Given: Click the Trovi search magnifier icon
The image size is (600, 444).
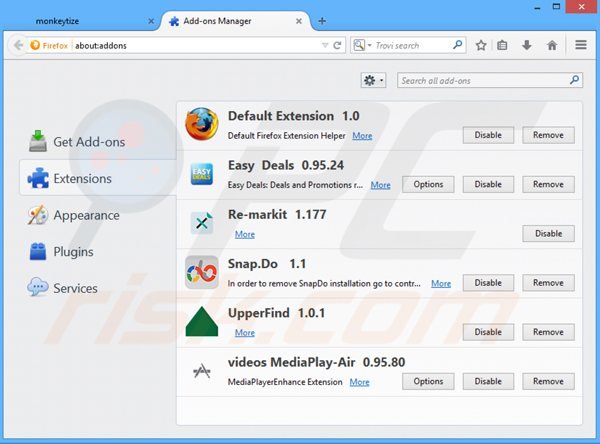Looking at the screenshot, I should pos(458,45).
